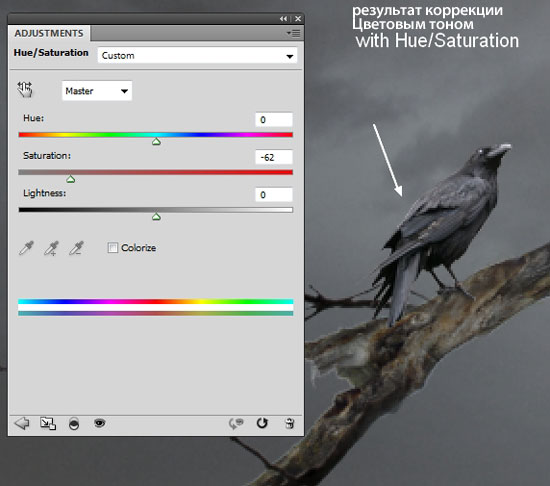Choose the Add to Sample eyedropper
Screen dimensions: 550x486
[51, 248]
